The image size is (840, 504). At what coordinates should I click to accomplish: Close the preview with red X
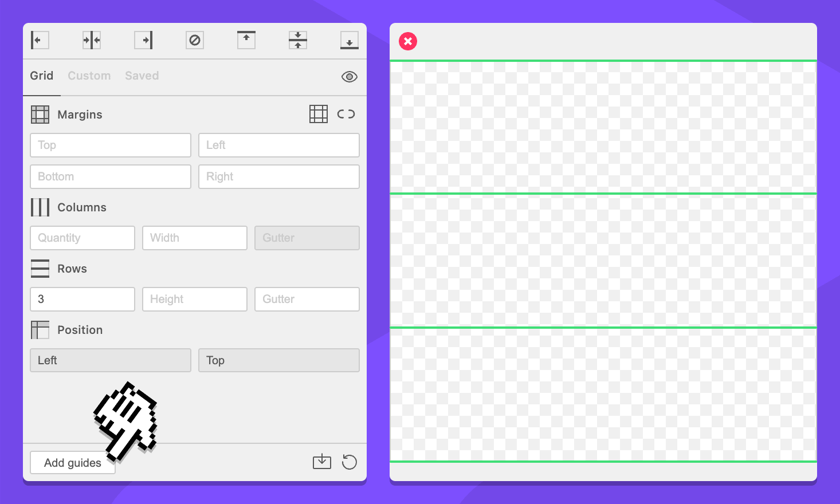408,41
